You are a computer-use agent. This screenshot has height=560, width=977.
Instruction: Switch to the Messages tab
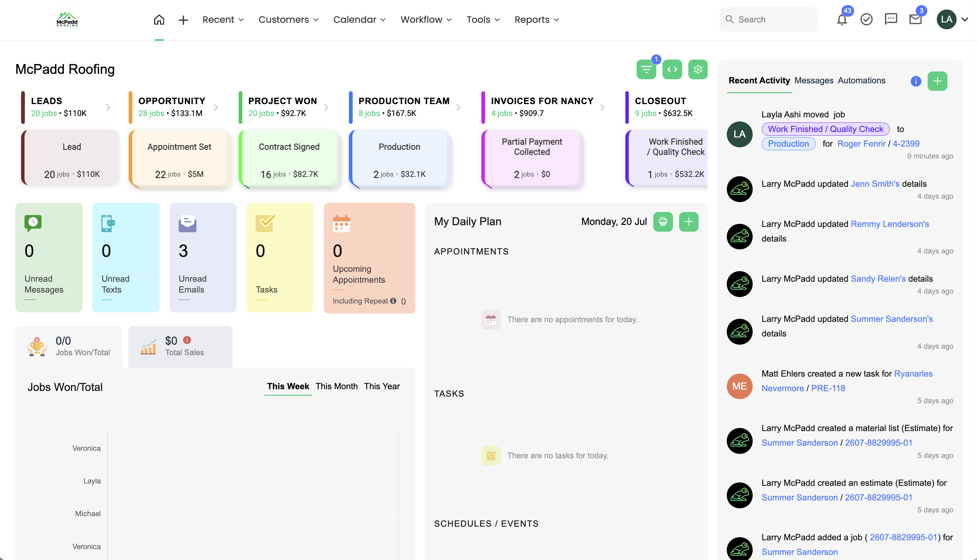[814, 80]
